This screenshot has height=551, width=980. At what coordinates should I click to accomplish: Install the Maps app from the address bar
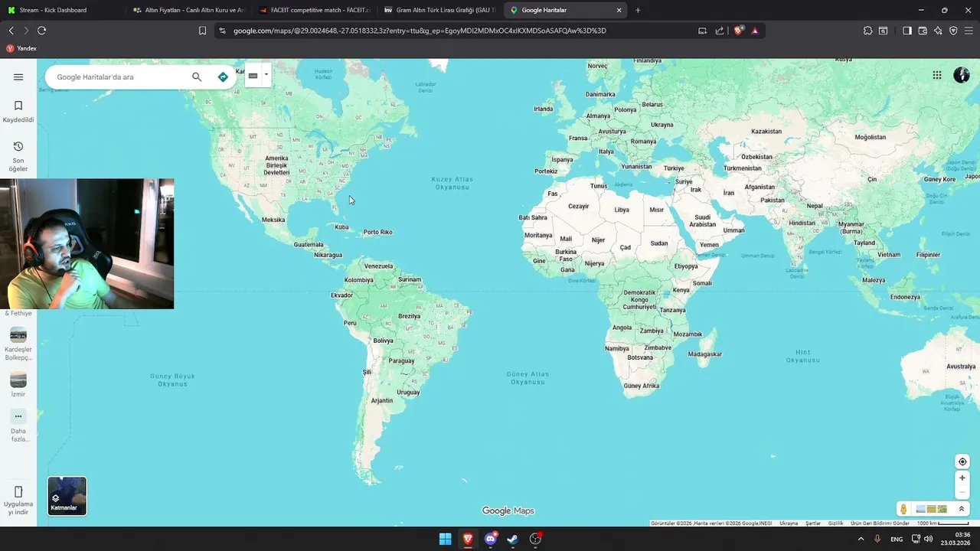point(702,31)
